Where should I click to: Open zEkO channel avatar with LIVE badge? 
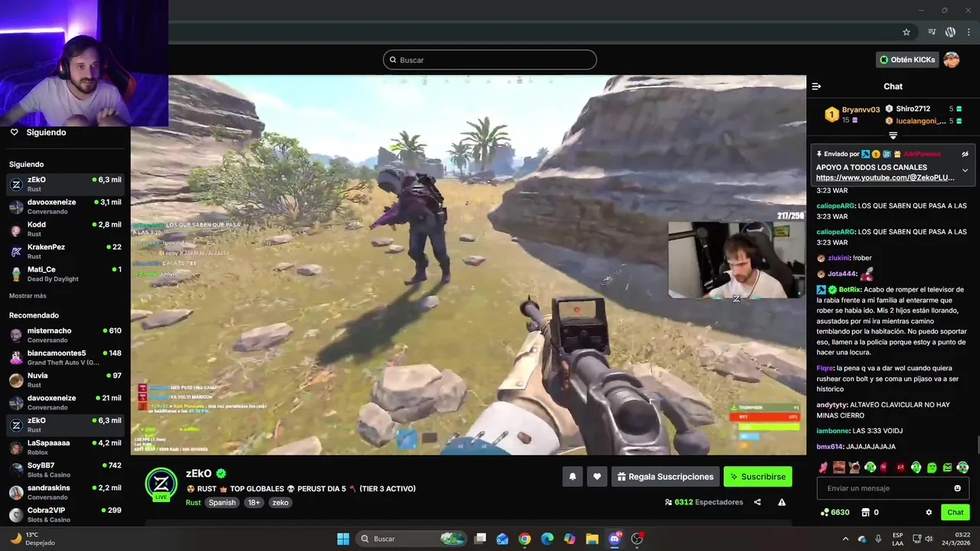pos(161,484)
